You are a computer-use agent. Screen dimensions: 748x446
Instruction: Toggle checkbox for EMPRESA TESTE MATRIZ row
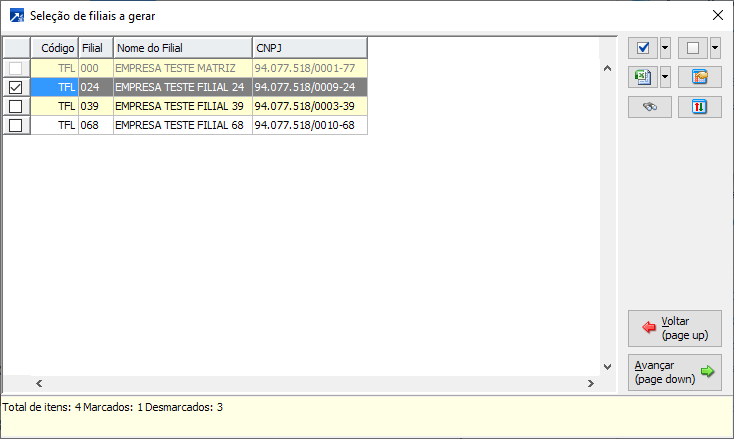(16, 68)
